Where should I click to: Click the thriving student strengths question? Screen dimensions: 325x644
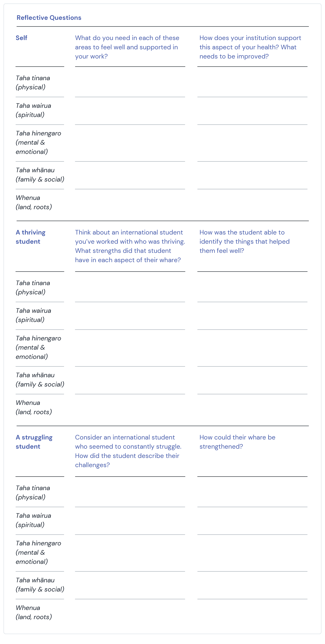coord(130,246)
